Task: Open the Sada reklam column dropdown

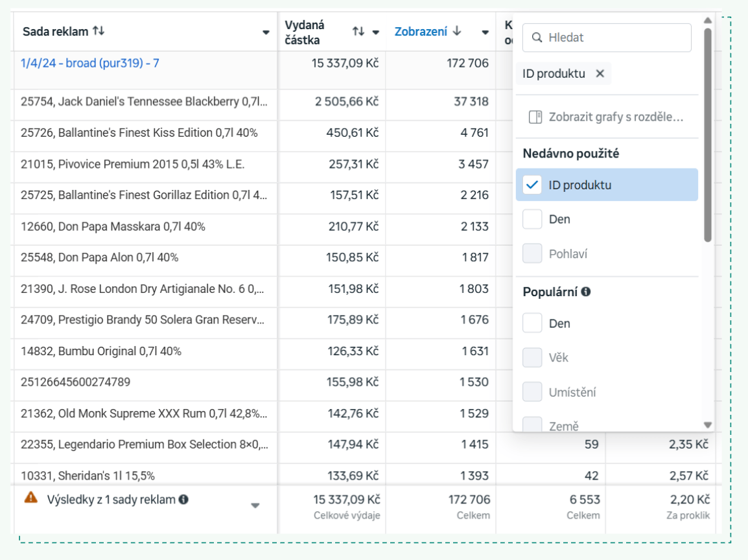Action: [266, 32]
